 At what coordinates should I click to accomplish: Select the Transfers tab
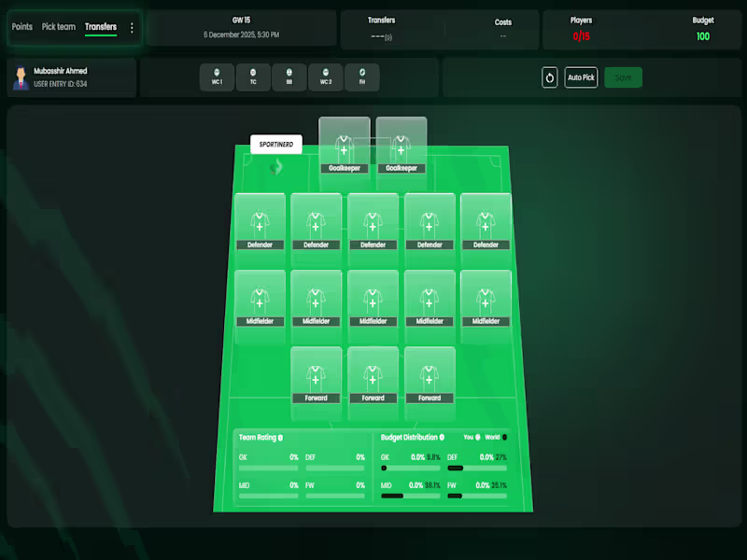101,27
